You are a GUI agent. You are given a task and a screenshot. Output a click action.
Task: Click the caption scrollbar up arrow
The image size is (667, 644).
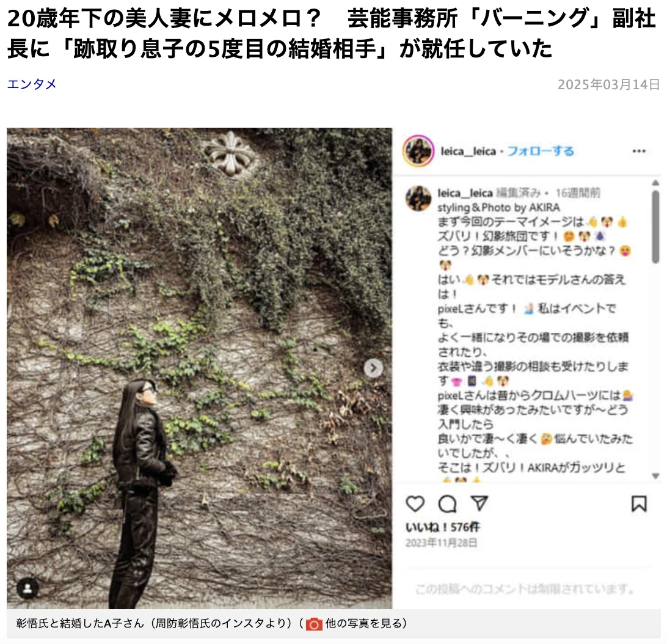tap(655, 183)
